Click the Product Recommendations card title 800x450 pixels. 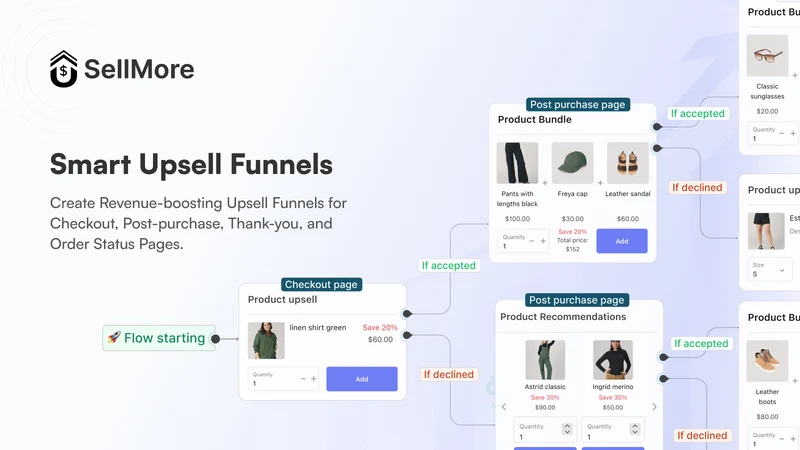tap(563, 316)
